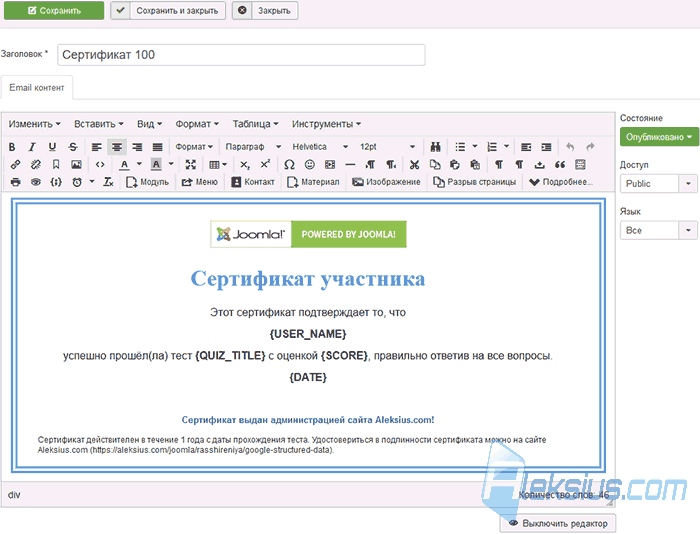Open the Таблица menu
This screenshot has width=700, height=534.
click(255, 124)
